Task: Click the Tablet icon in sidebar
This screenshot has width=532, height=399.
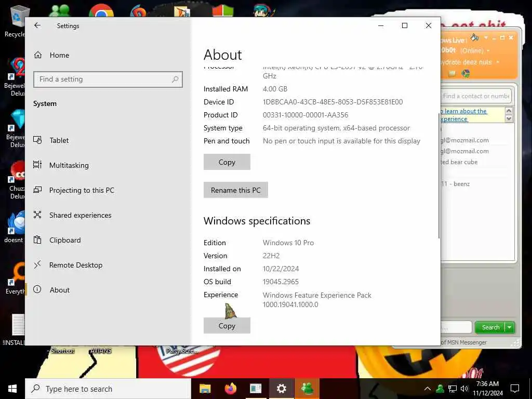Action: pos(37,140)
